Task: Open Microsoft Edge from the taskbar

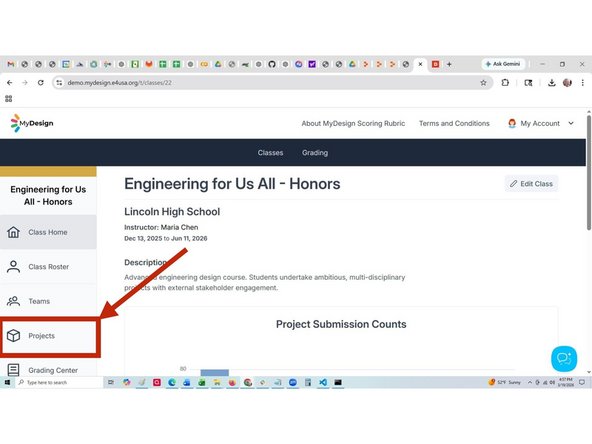Action: point(172,382)
